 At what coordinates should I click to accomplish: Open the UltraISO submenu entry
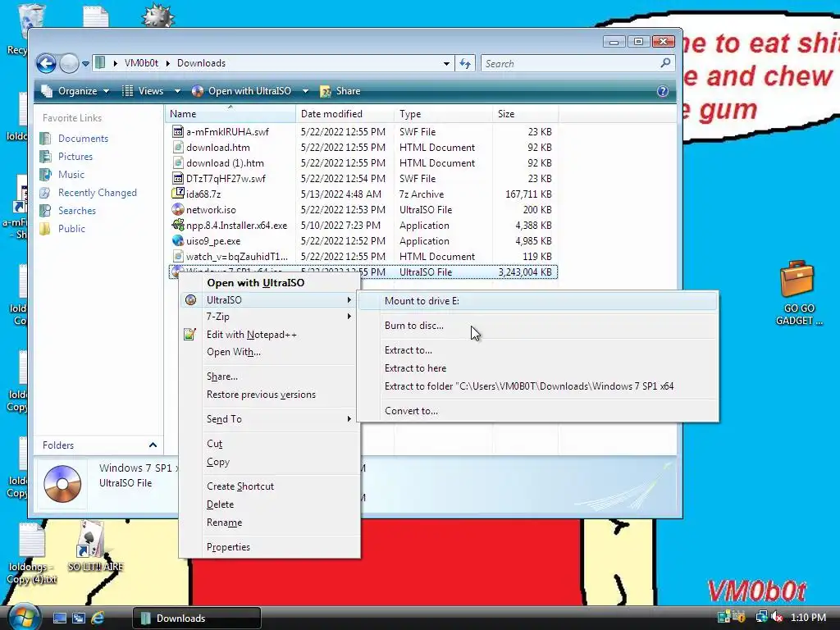270,300
